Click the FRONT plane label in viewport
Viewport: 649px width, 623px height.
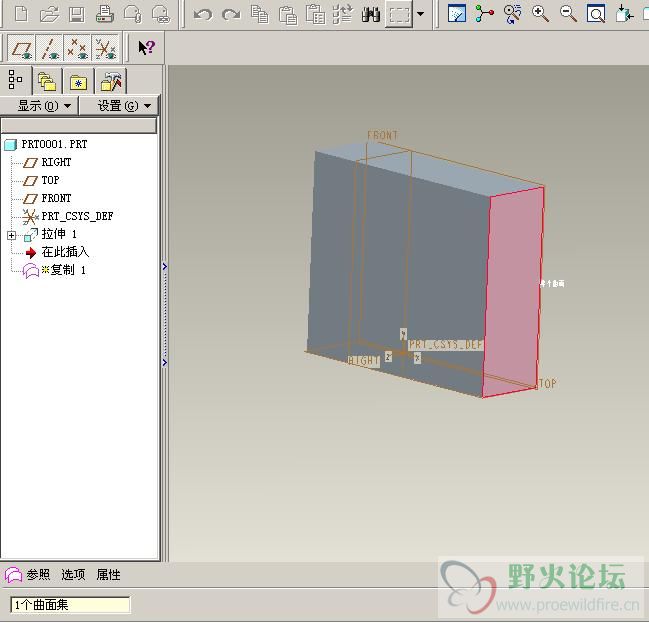coord(382,135)
